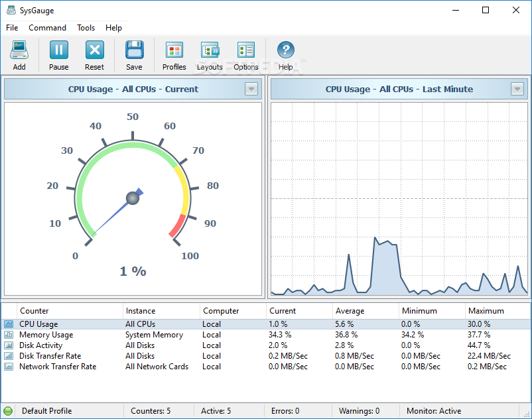Image resolution: width=532 pixels, height=419 pixels.
Task: Click the green status indicator in status bar
Action: tap(8, 411)
